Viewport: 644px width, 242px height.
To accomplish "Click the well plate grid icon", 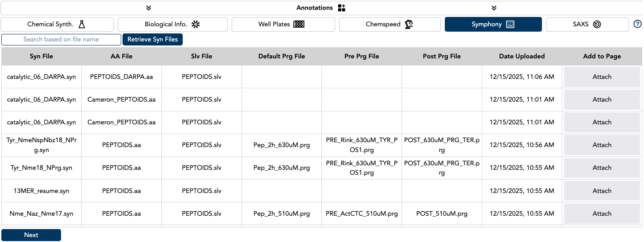I will (299, 24).
